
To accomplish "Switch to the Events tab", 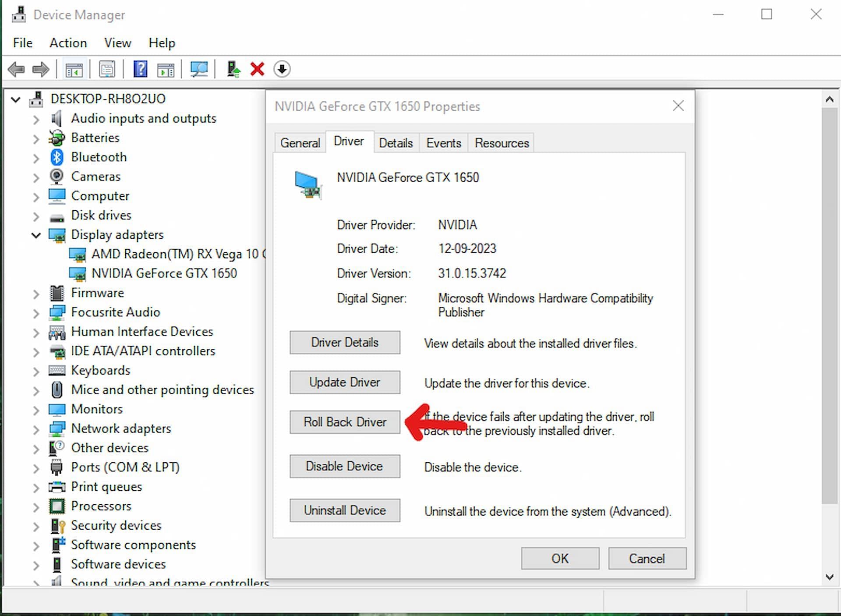I will 444,143.
